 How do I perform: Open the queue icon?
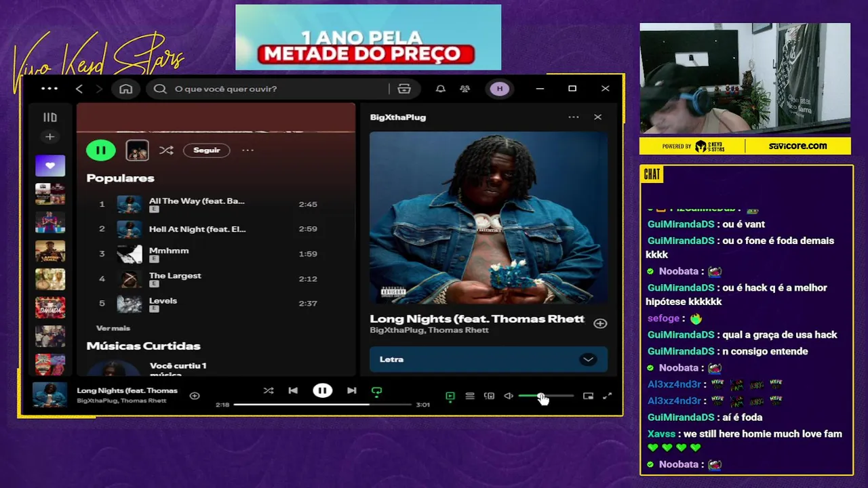pos(469,396)
